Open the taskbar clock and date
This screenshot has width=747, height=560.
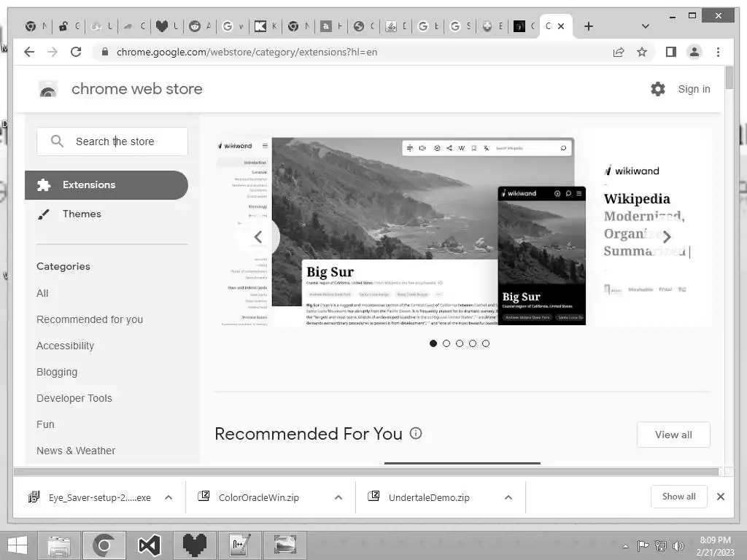(715, 546)
